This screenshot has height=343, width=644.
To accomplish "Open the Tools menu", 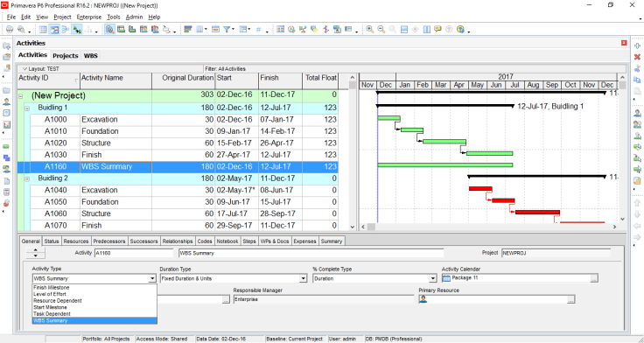I will point(114,17).
